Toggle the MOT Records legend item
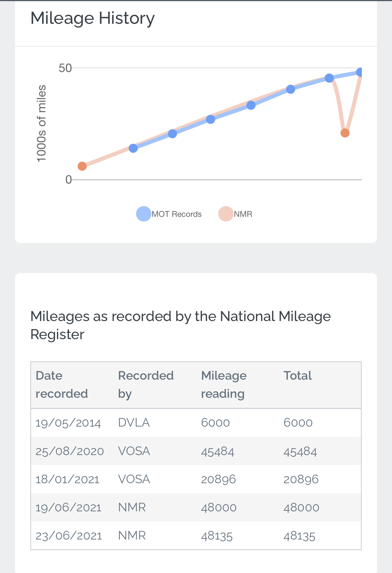Image resolution: width=392 pixels, height=573 pixels. (x=169, y=214)
